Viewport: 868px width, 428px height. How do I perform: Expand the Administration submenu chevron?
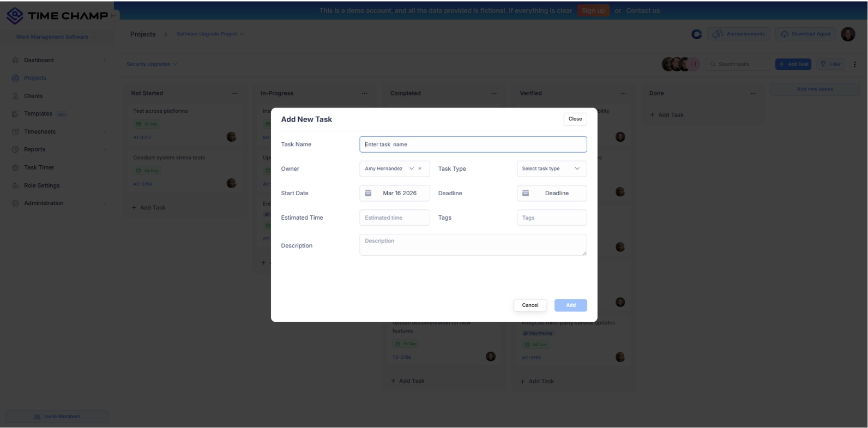pos(104,203)
